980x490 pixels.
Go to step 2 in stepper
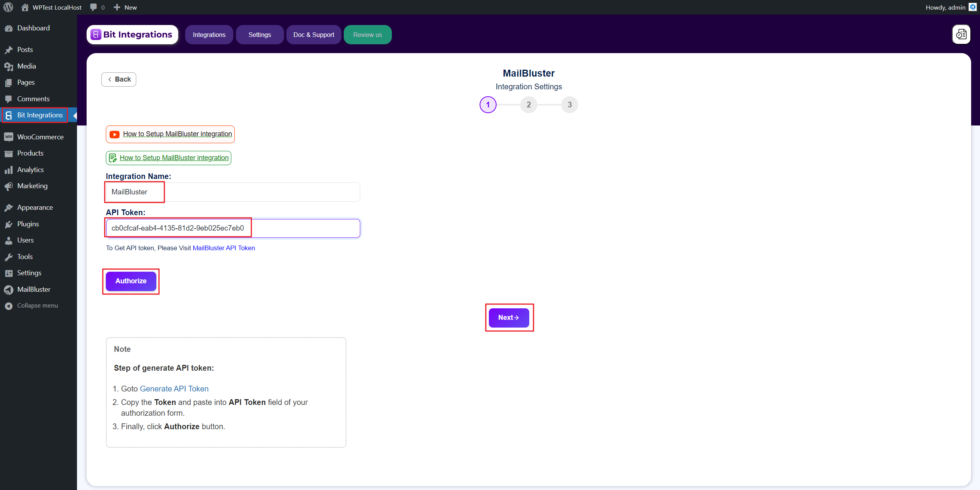coord(528,105)
